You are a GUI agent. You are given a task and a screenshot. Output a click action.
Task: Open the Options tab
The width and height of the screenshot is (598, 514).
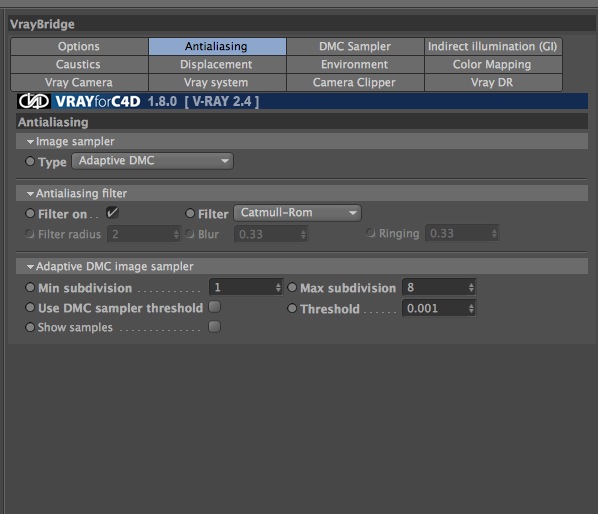pos(79,47)
